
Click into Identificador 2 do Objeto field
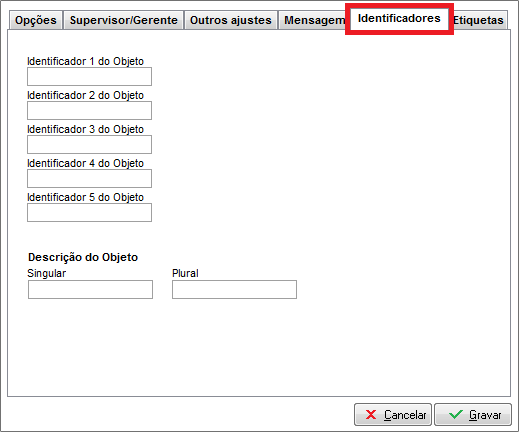[x=89, y=110]
